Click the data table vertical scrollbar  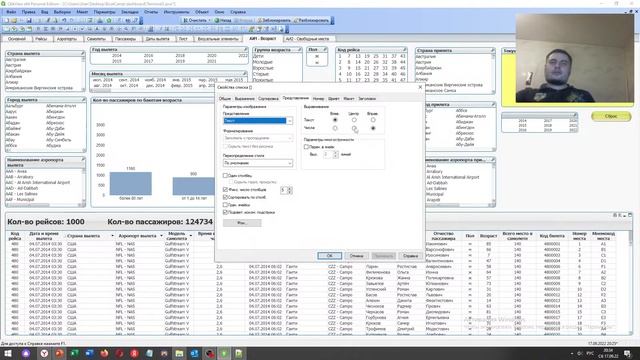(x=630, y=282)
